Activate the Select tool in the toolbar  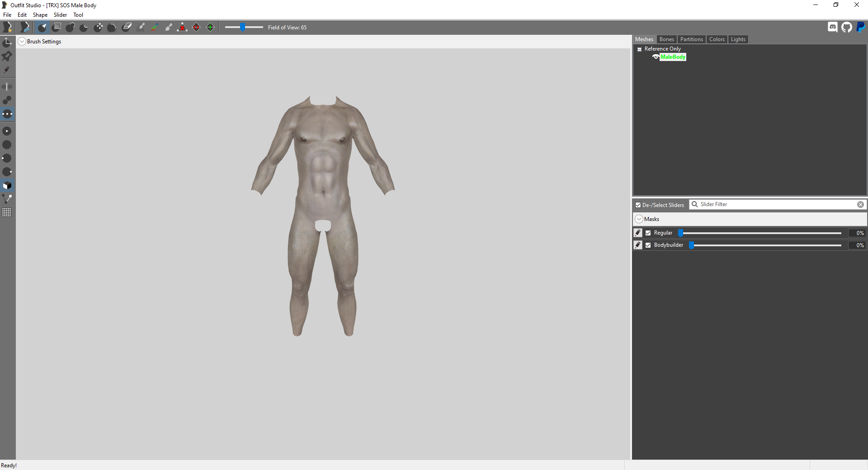[x=42, y=28]
